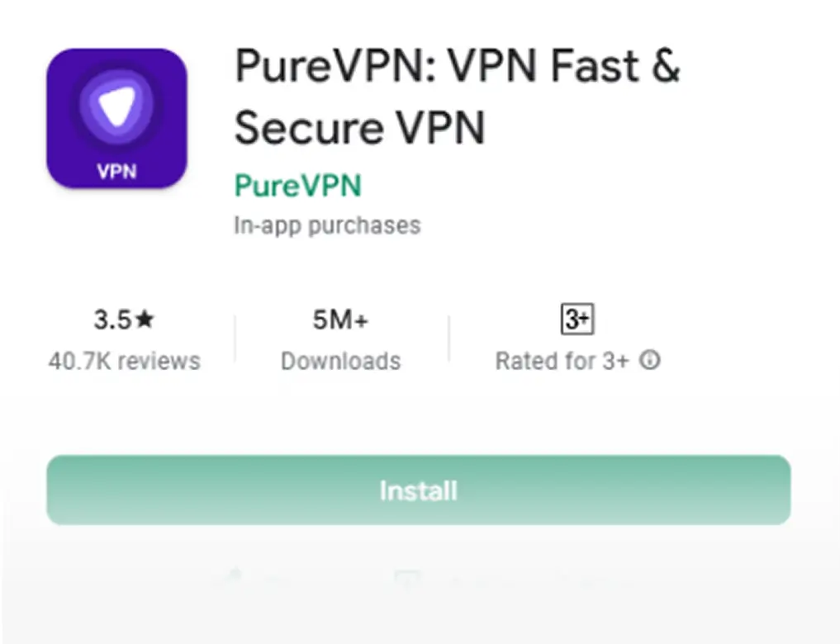
Task: Click the white VPN label on app icon
Action: click(116, 171)
